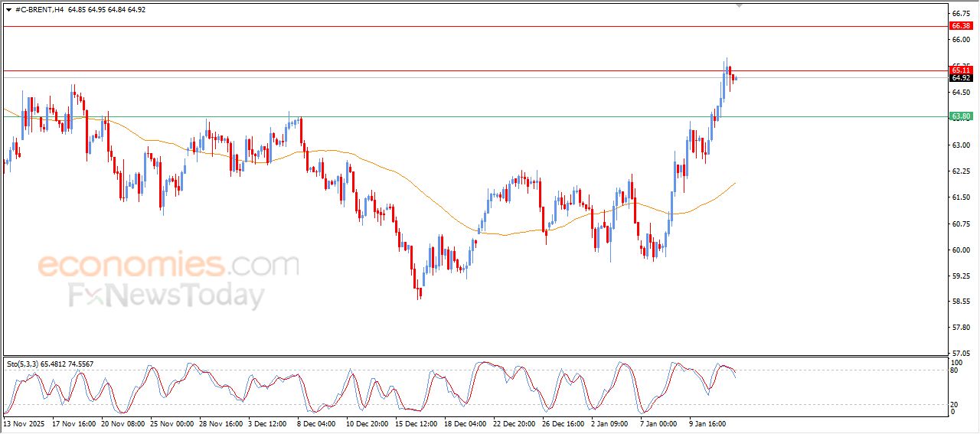Click the 60.00 price axis value

coord(961,250)
